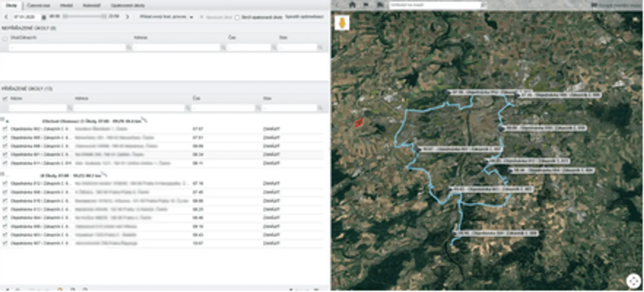
Task: Open the calendar date picker icon
Action: pos(44,17)
